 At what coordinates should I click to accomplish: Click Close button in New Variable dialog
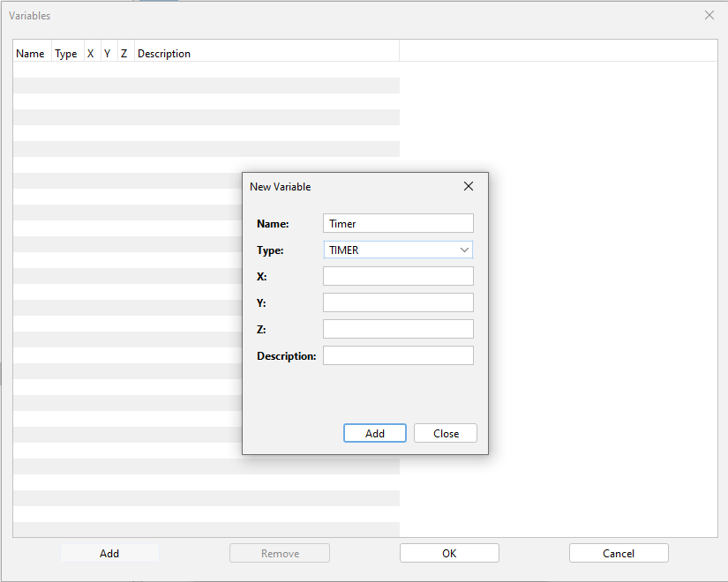tap(446, 433)
